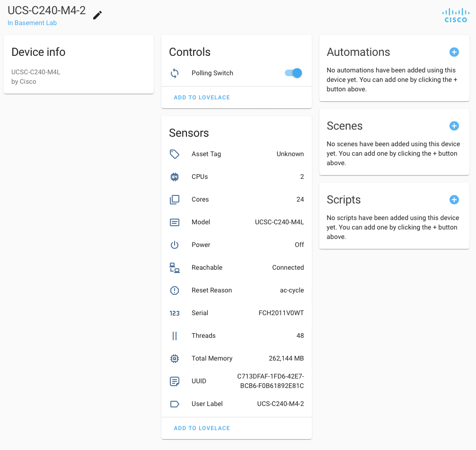Open the CPUs sensor label

coord(200,176)
